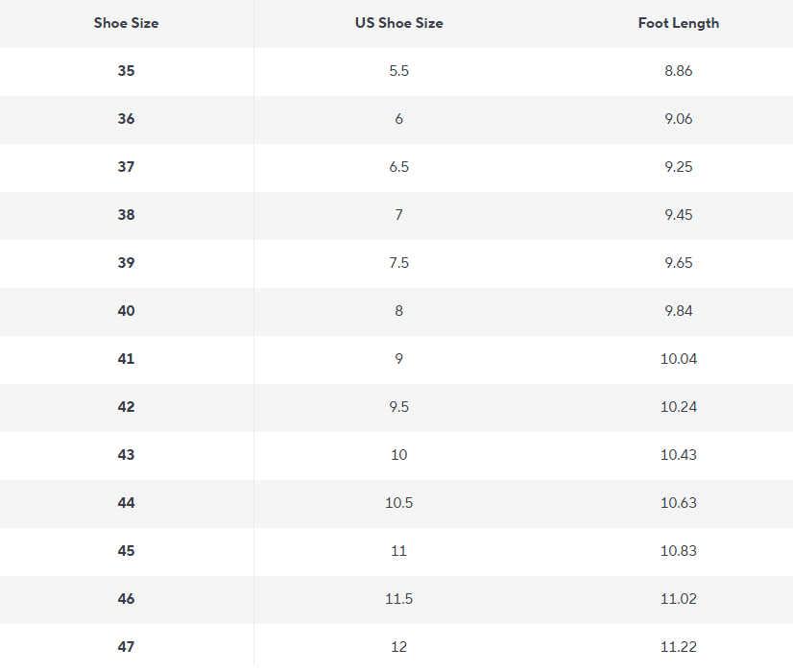
Task: Click US shoe size 8 value
Action: [x=399, y=311]
